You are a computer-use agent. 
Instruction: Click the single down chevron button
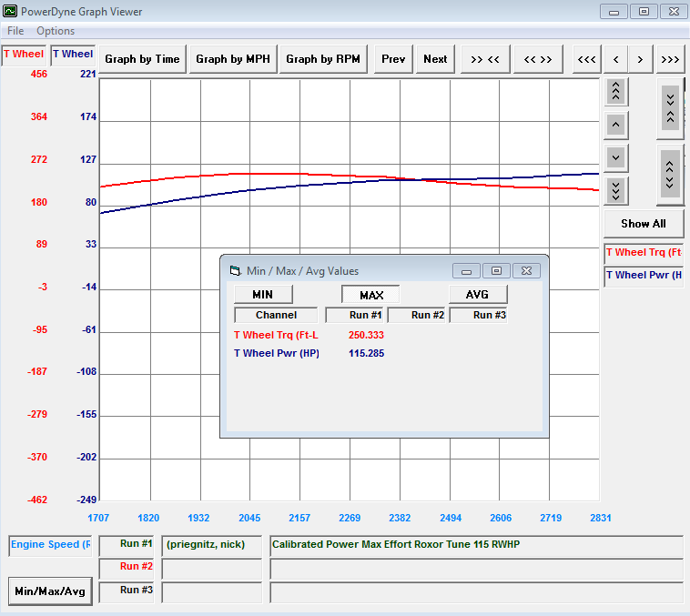pyautogui.click(x=616, y=157)
